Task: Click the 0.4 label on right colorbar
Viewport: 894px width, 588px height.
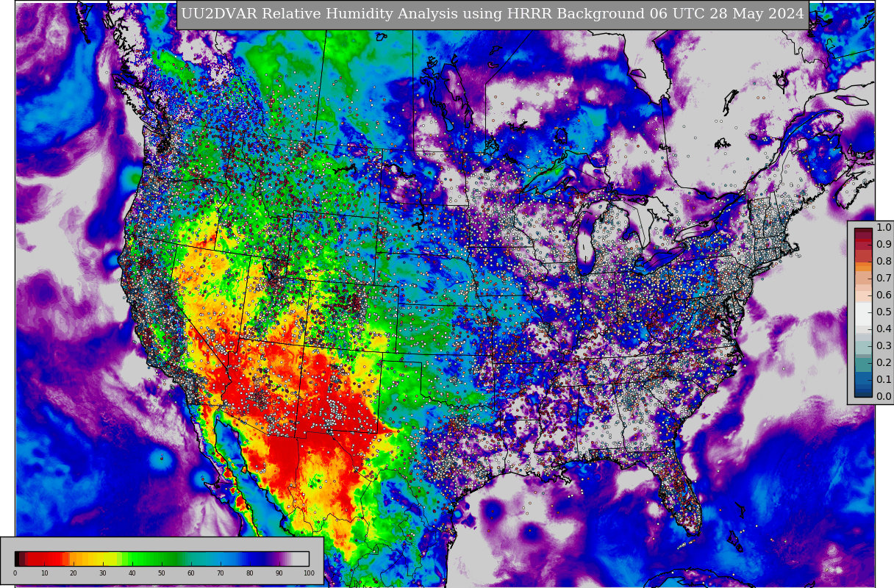Action: (884, 329)
